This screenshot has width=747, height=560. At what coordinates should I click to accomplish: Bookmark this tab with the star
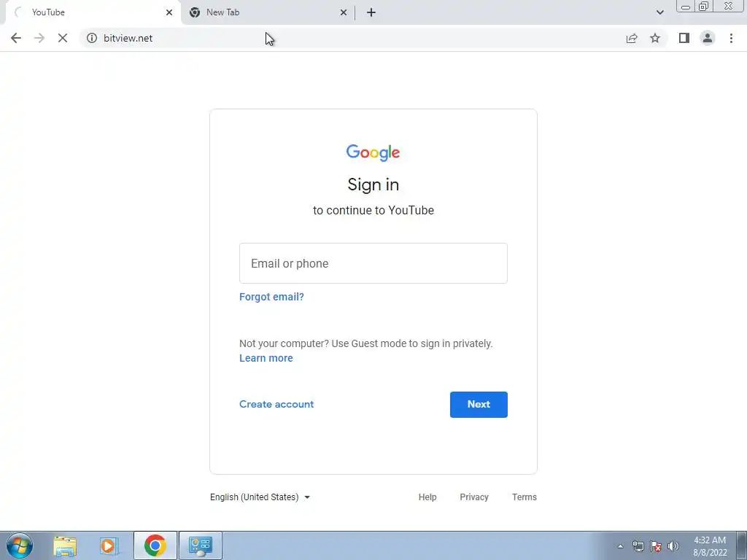point(655,38)
